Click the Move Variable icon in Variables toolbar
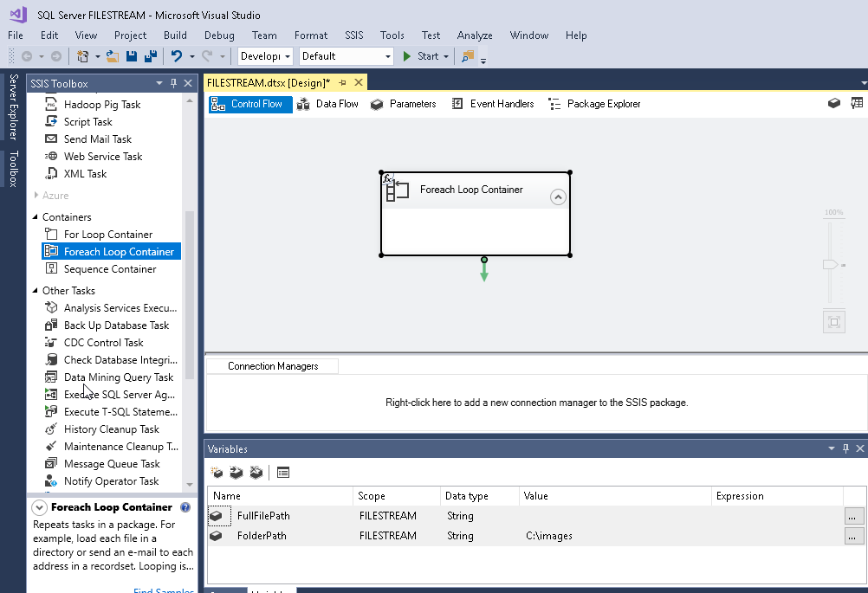 [x=236, y=473]
